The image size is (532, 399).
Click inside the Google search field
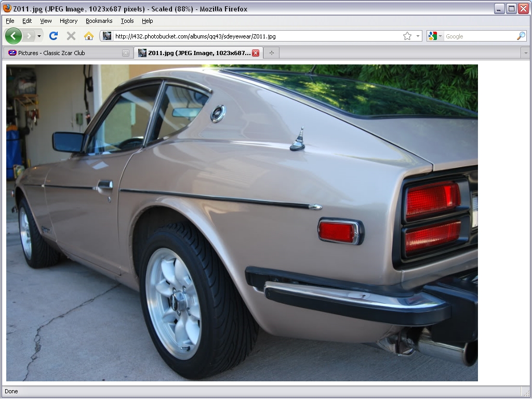[x=480, y=36]
